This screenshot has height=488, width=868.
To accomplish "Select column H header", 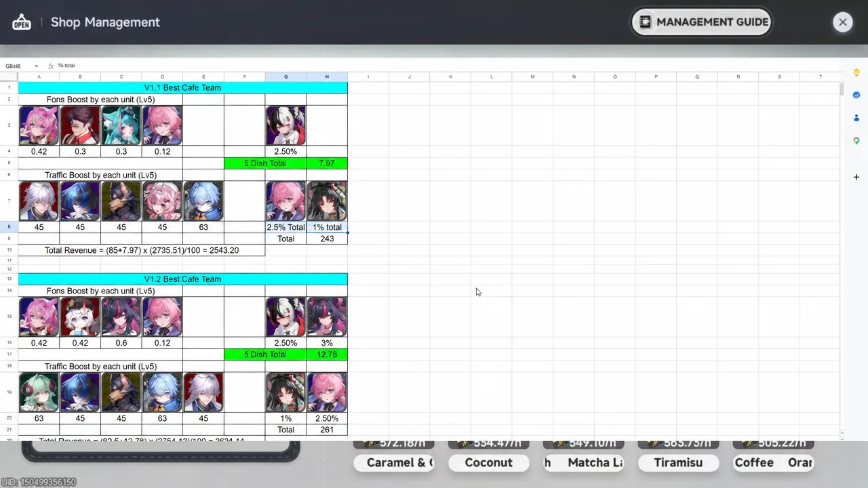I will (327, 77).
